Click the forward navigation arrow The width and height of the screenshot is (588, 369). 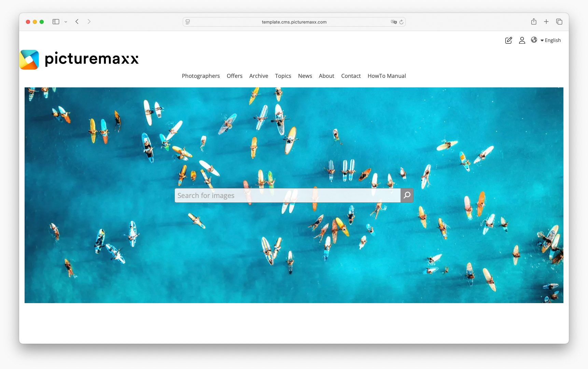89,22
